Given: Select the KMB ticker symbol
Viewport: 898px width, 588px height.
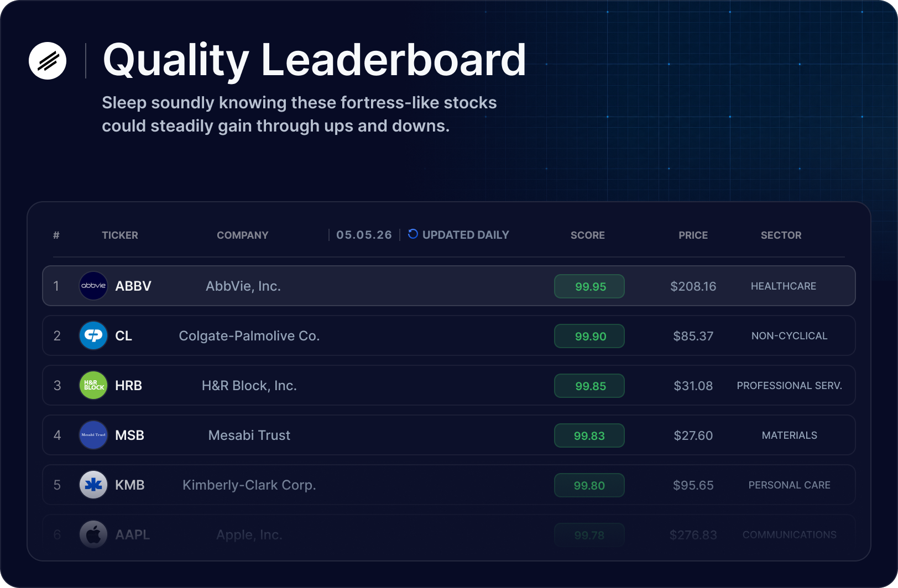Looking at the screenshot, I should click(130, 485).
